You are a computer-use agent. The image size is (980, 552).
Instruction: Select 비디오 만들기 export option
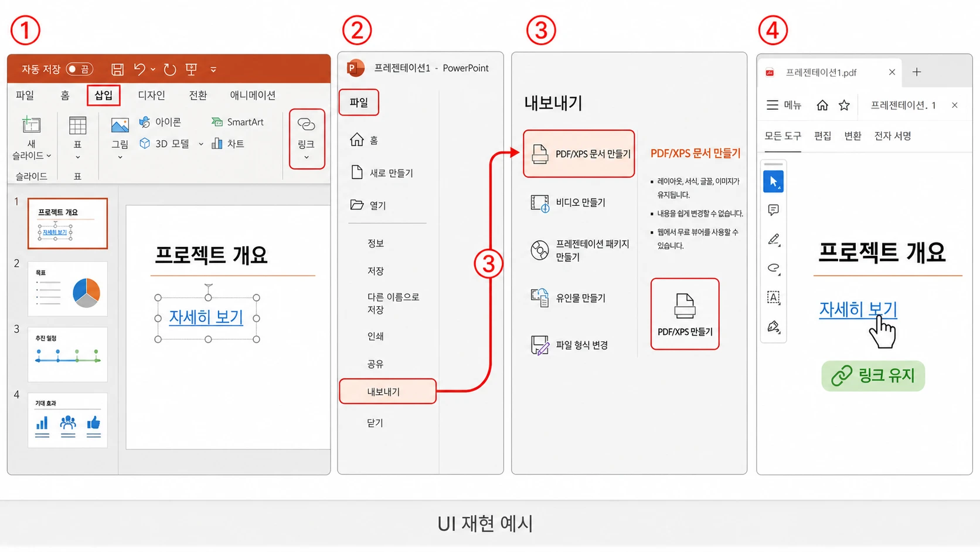click(567, 203)
